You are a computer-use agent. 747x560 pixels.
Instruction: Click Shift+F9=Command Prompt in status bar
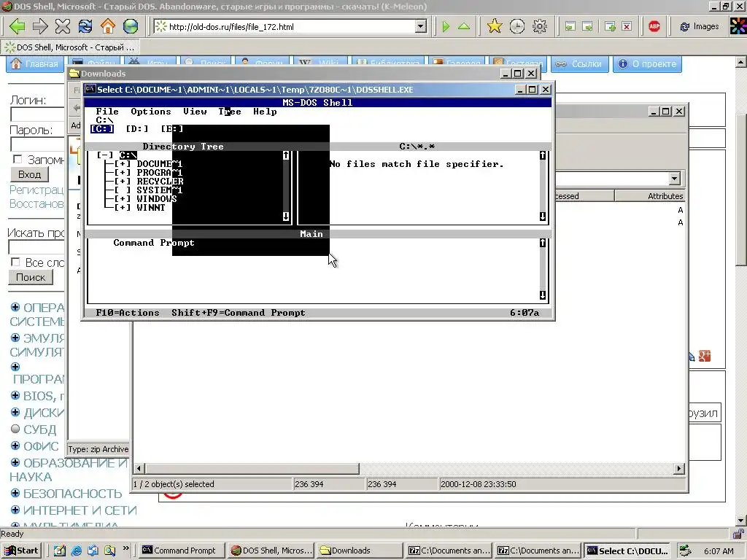tap(239, 313)
